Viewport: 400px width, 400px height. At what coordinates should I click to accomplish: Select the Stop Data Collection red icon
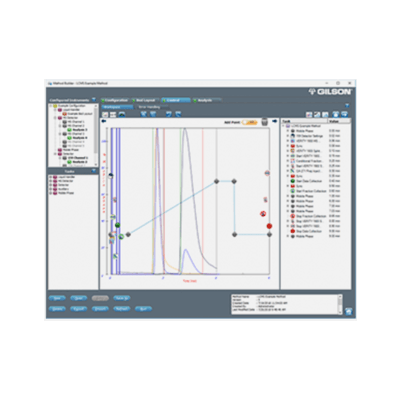(293, 231)
